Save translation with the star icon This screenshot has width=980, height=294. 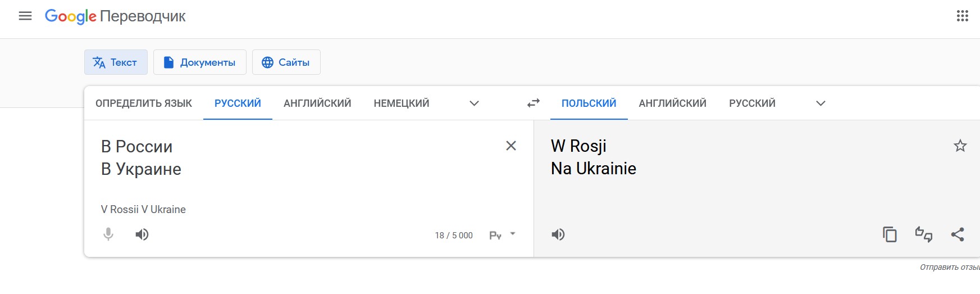(x=960, y=146)
